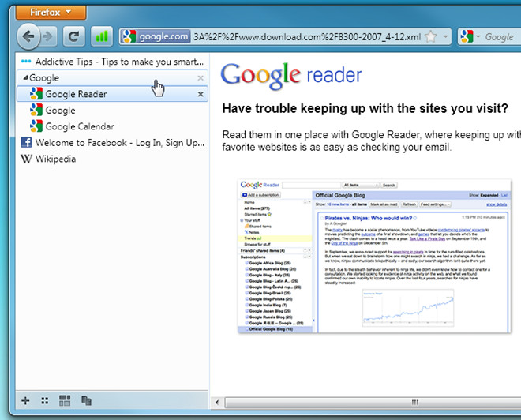This screenshot has height=420, width=521.
Task: Go back with the Back arrow
Action: (x=28, y=36)
